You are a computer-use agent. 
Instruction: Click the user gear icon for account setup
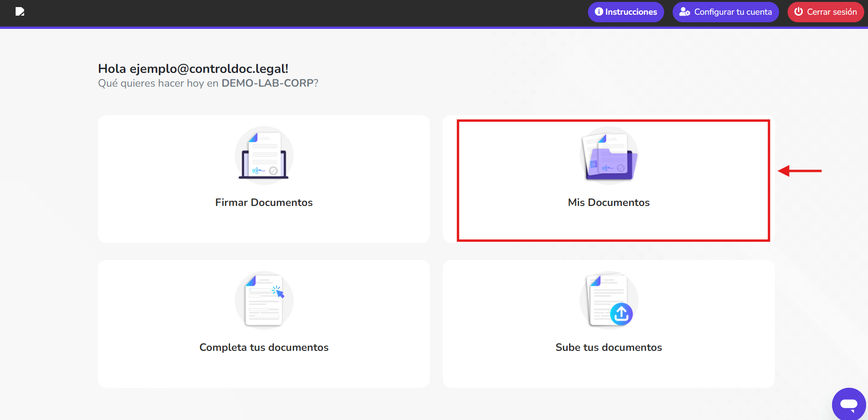684,12
